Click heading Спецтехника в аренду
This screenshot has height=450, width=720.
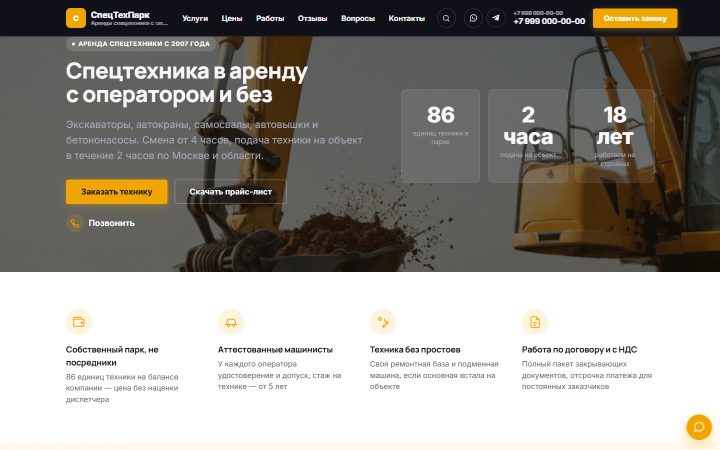coord(187,83)
